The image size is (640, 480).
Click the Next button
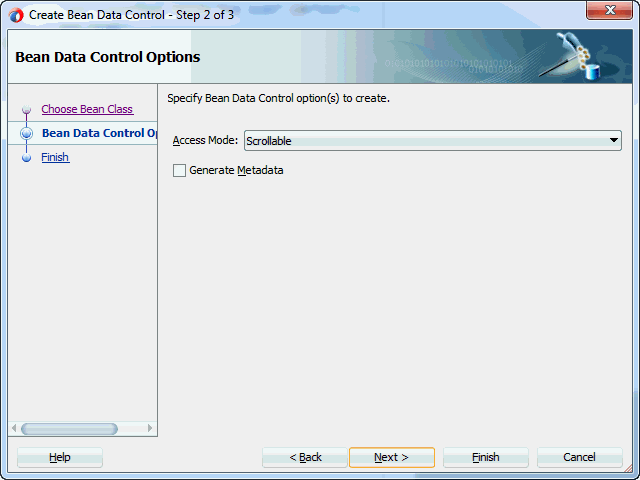pyautogui.click(x=392, y=457)
